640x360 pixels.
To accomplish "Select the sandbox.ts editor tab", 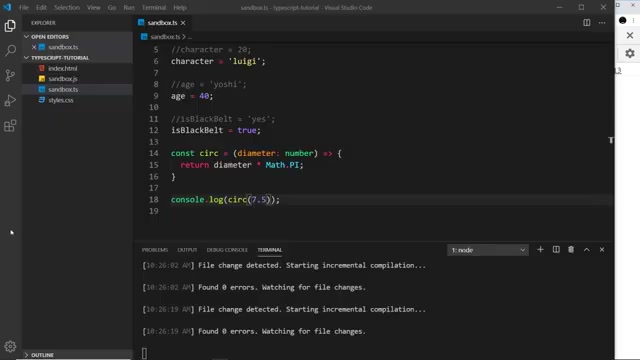I will click(162, 23).
